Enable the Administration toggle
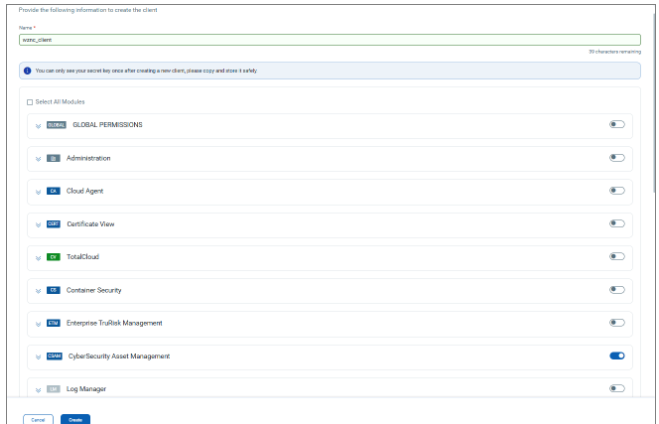The height and width of the screenshot is (424, 659). coord(617,158)
